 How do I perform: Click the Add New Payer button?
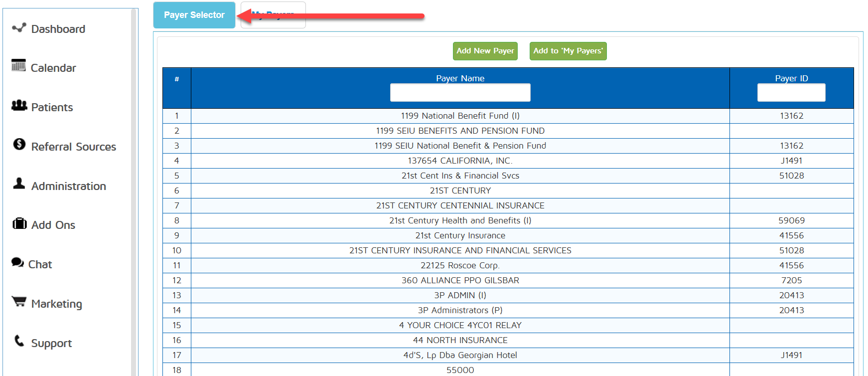485,51
